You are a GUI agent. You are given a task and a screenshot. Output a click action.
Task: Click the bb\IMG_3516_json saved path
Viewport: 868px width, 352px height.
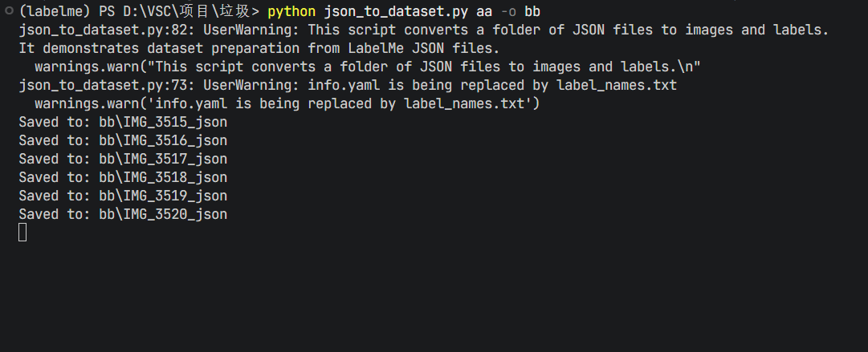pos(163,140)
